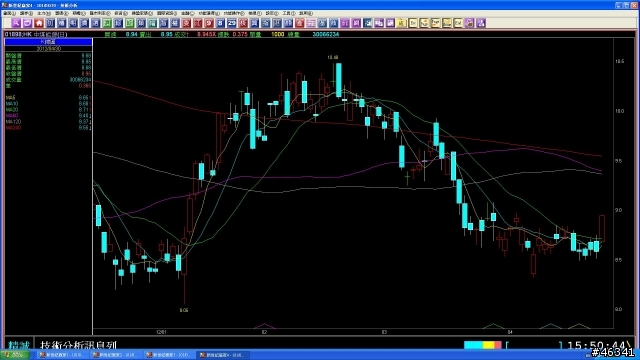The height and width of the screenshot is (360, 640).
Task: Switch to the first taskbar window button
Action: click(x=61, y=355)
